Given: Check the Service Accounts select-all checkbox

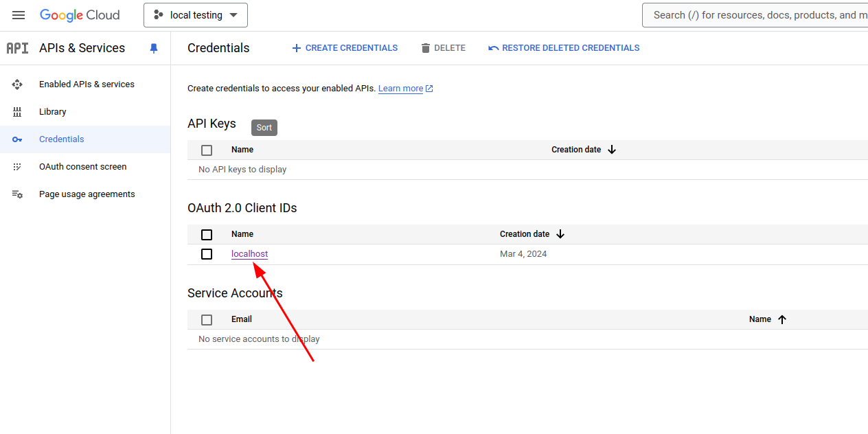Looking at the screenshot, I should point(207,320).
